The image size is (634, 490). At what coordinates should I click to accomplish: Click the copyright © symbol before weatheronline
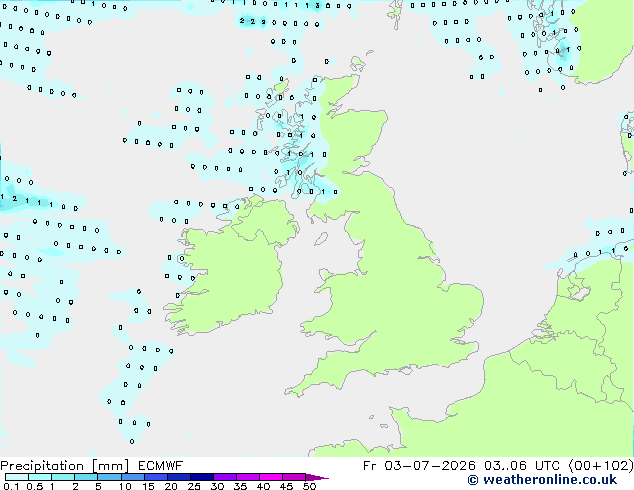click(473, 480)
